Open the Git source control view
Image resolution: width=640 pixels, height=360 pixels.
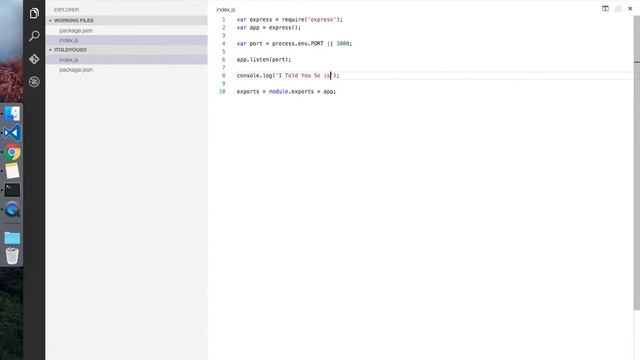pyautogui.click(x=34, y=59)
